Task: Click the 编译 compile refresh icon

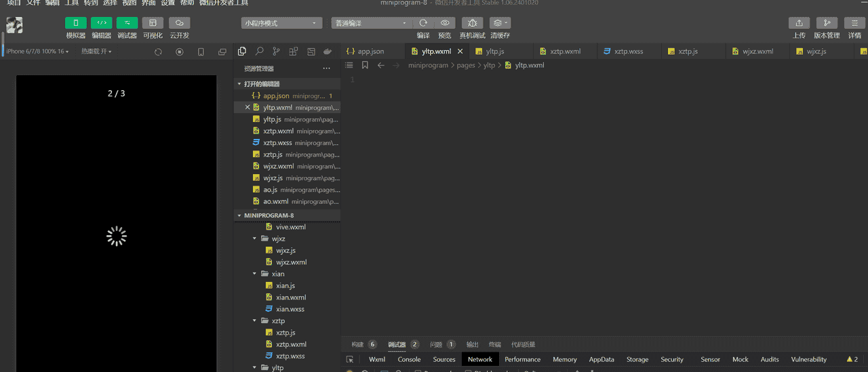Action: point(423,23)
